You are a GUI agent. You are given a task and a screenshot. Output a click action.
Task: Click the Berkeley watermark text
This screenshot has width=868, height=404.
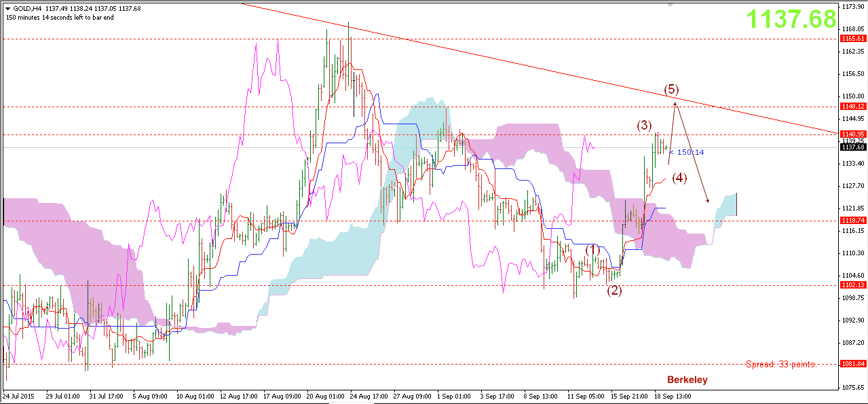687,380
